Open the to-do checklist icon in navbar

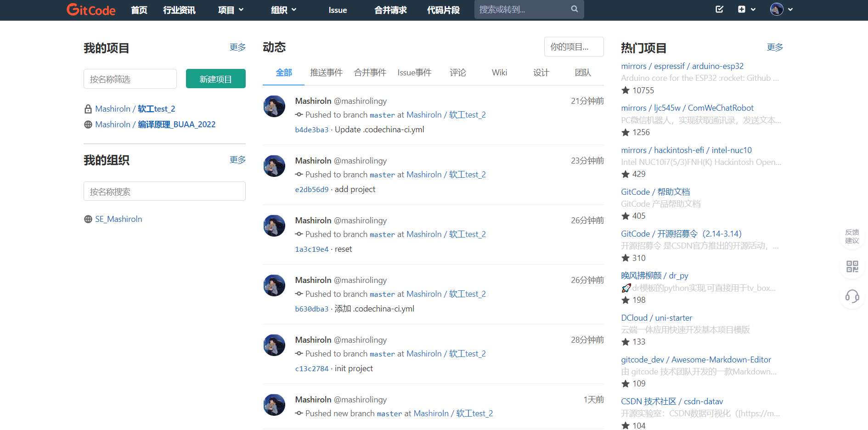720,9
